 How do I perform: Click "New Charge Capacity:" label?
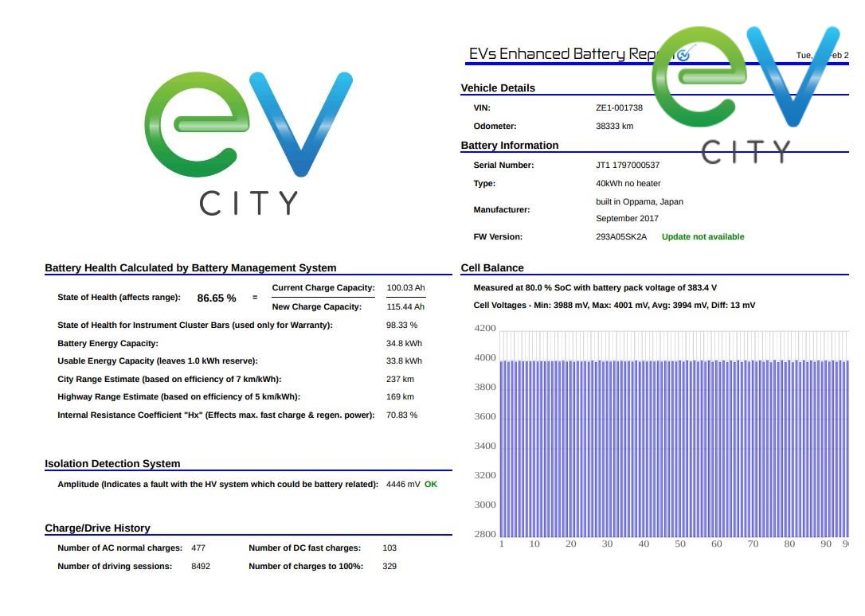point(317,307)
